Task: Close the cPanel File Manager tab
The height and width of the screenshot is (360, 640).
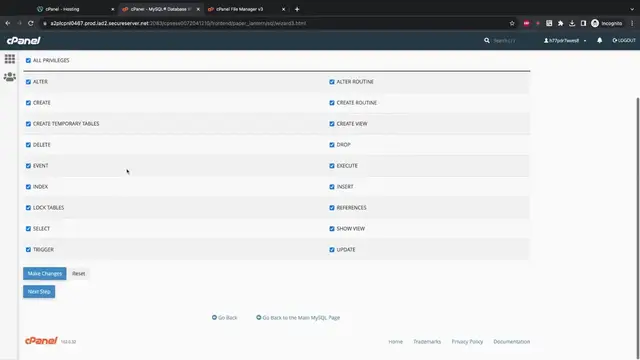Action: pos(283,9)
